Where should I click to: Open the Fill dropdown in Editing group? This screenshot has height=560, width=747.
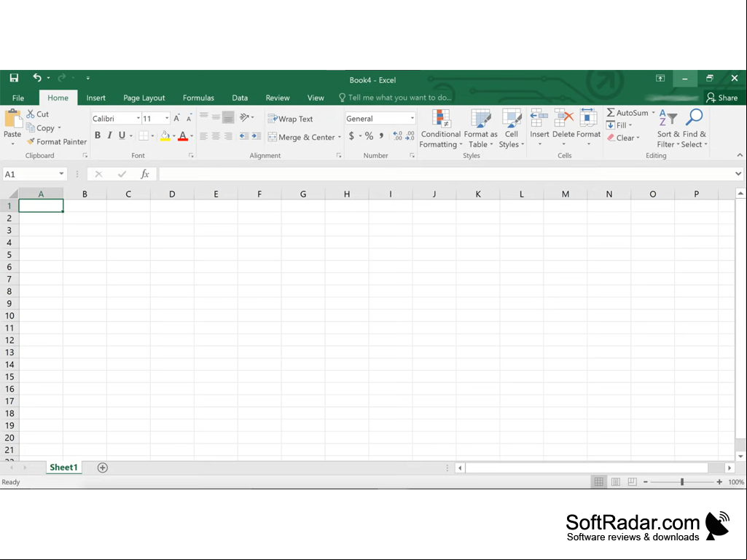[x=619, y=125]
